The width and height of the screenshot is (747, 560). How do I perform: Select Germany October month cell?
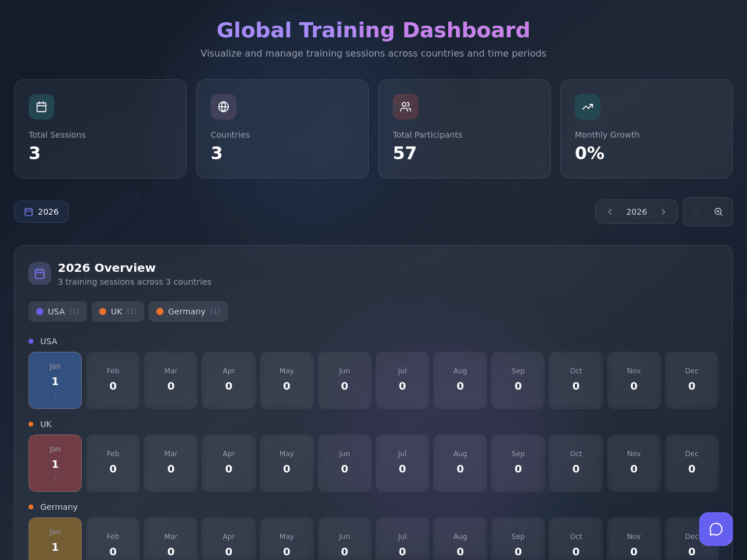coord(576,539)
